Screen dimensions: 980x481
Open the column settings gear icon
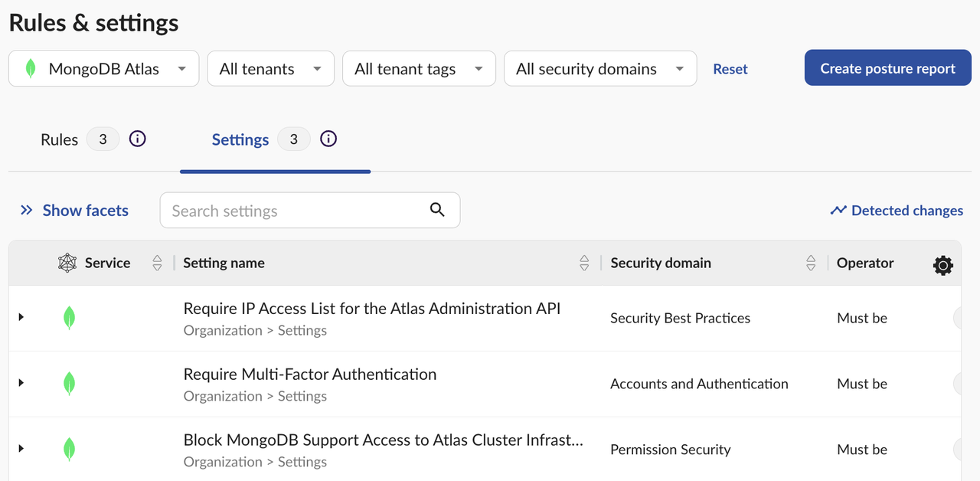click(943, 265)
